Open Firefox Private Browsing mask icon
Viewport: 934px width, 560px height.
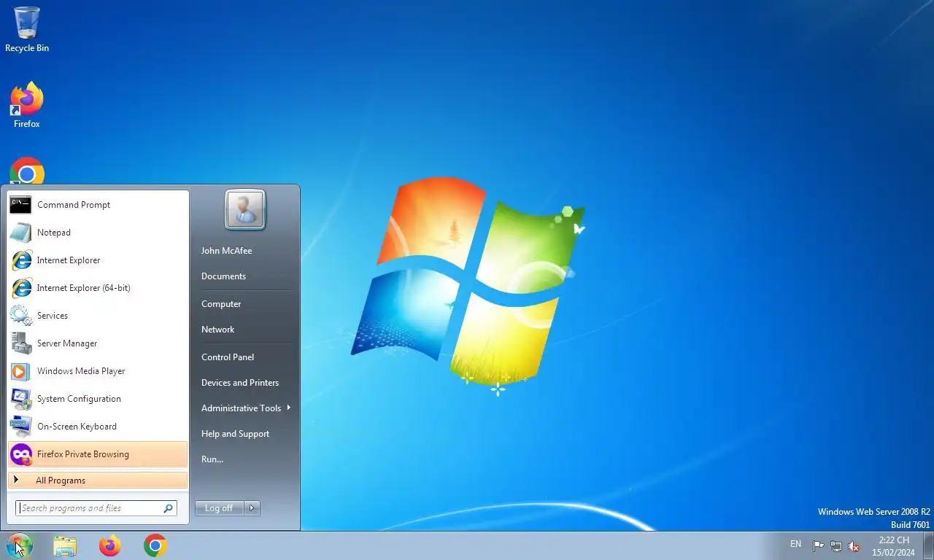(x=20, y=454)
